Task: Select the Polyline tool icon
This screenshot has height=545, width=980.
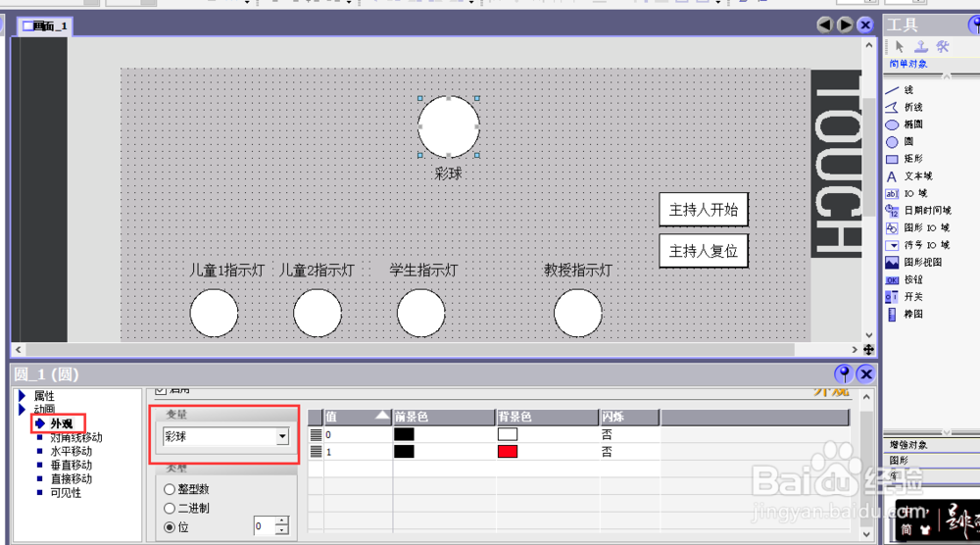Action: [892, 108]
